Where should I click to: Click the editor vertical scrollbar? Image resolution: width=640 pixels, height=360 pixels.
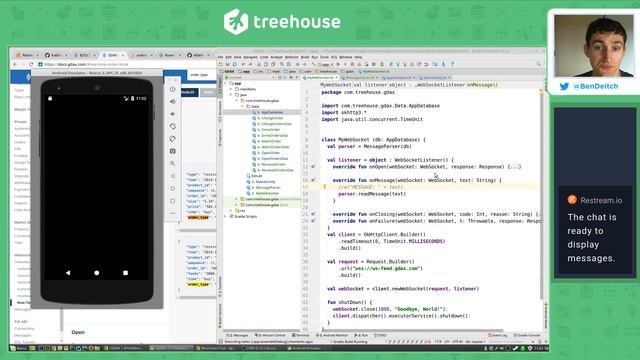pyautogui.click(x=542, y=196)
